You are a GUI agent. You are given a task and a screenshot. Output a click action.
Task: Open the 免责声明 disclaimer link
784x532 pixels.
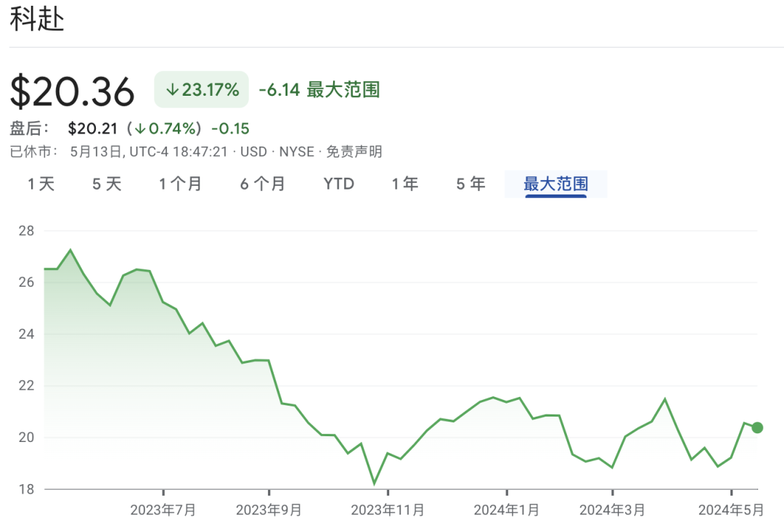354,152
